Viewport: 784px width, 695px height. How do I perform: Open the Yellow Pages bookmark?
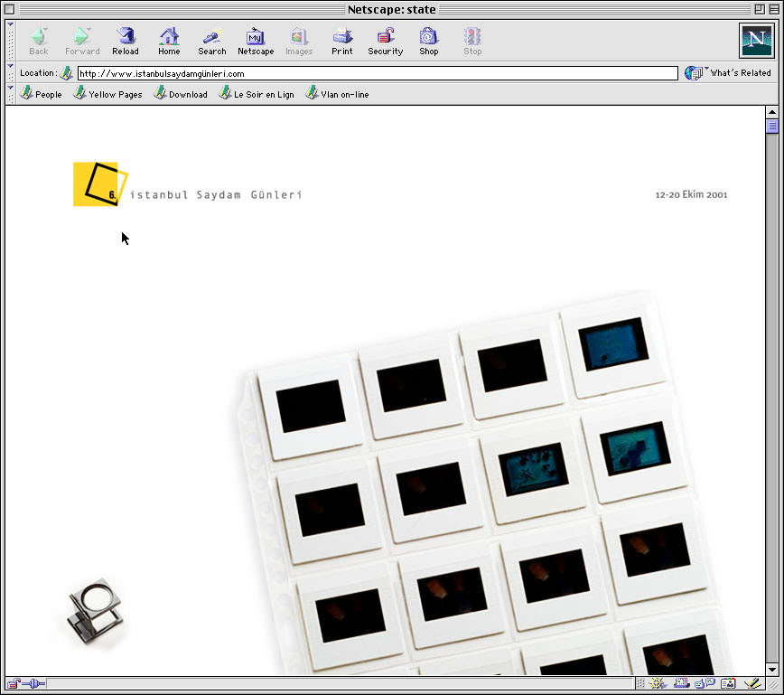click(108, 94)
